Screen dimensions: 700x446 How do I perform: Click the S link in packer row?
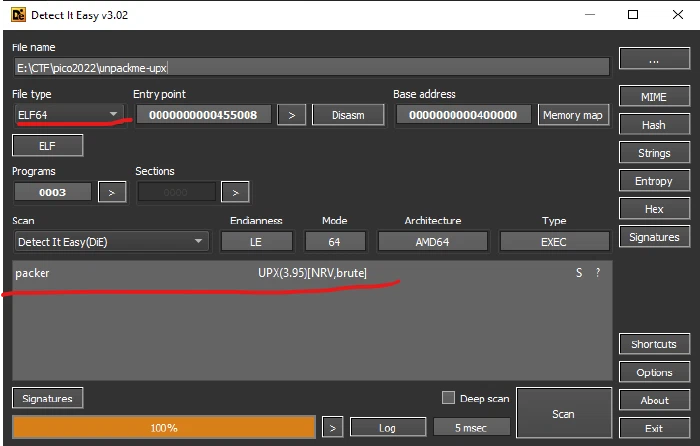pyautogui.click(x=579, y=273)
